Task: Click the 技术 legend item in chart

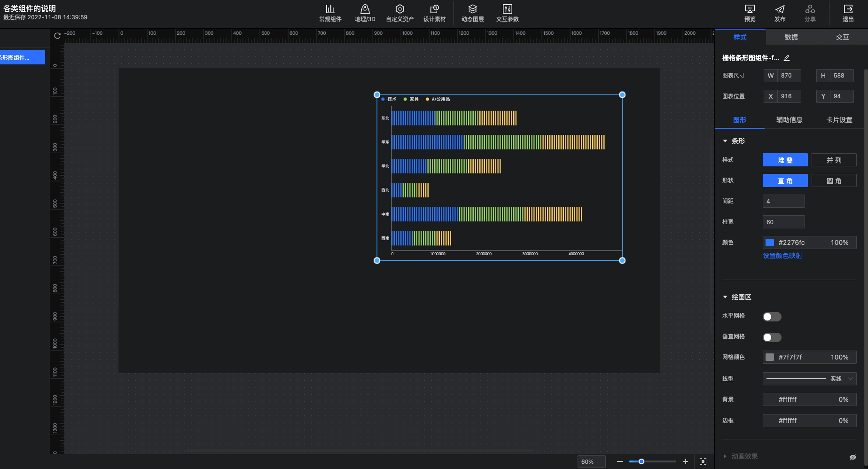Action: click(389, 99)
